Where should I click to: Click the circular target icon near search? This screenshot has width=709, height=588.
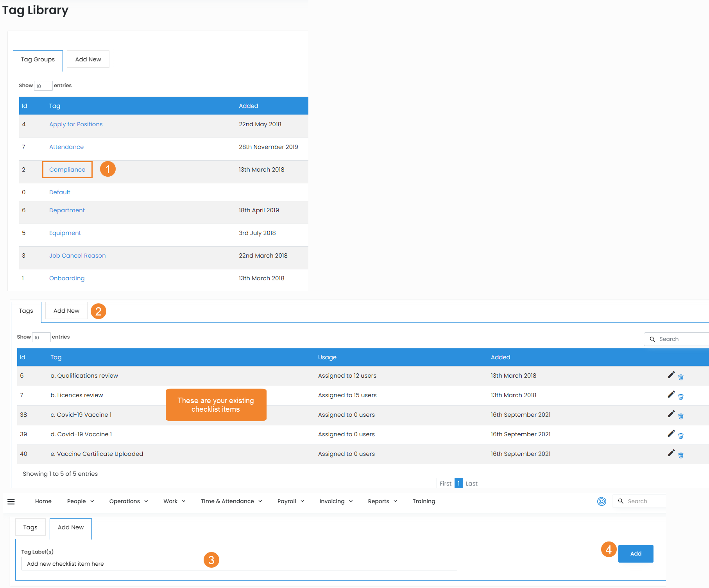(x=602, y=501)
